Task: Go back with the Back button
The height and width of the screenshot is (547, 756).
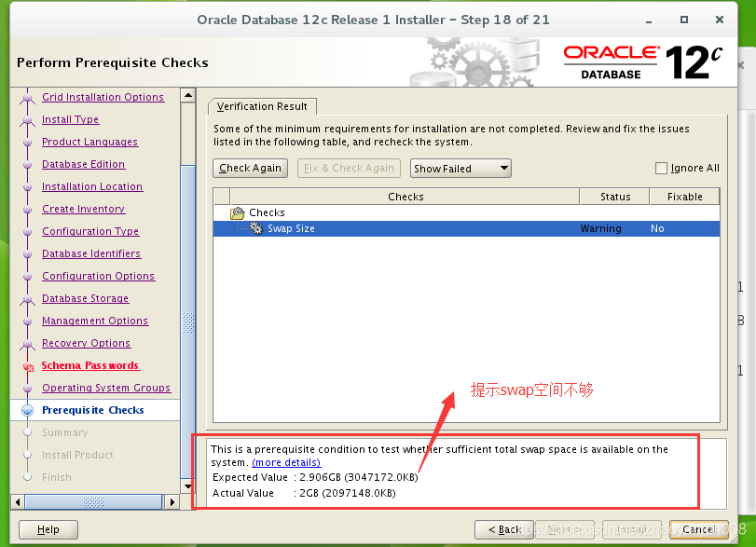Action: (503, 529)
